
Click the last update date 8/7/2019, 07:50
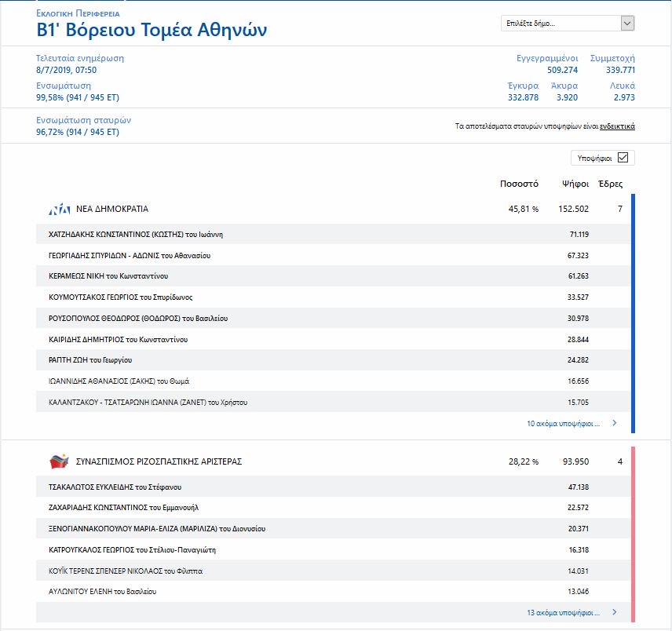tap(67, 70)
